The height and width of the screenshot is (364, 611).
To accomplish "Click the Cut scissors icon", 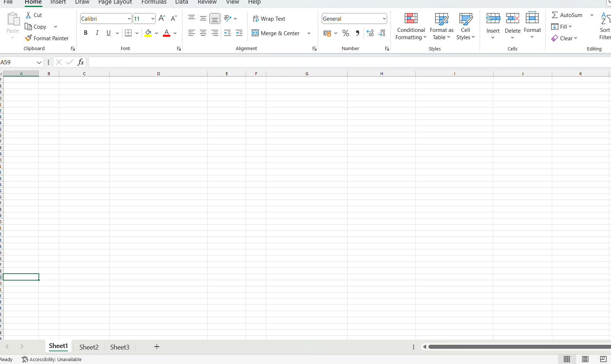I will pos(28,15).
